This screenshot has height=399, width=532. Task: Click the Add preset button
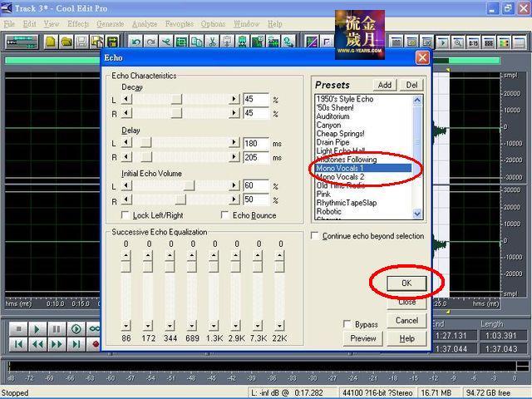pyautogui.click(x=385, y=85)
